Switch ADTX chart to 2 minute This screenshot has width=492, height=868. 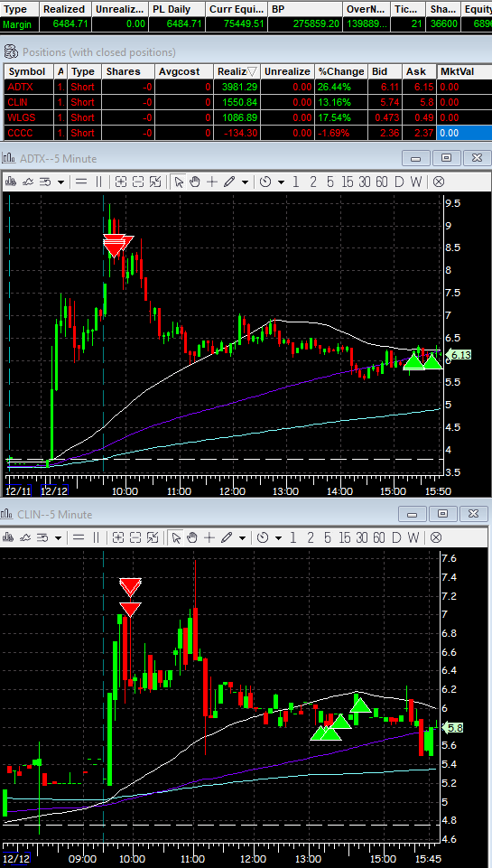313,182
